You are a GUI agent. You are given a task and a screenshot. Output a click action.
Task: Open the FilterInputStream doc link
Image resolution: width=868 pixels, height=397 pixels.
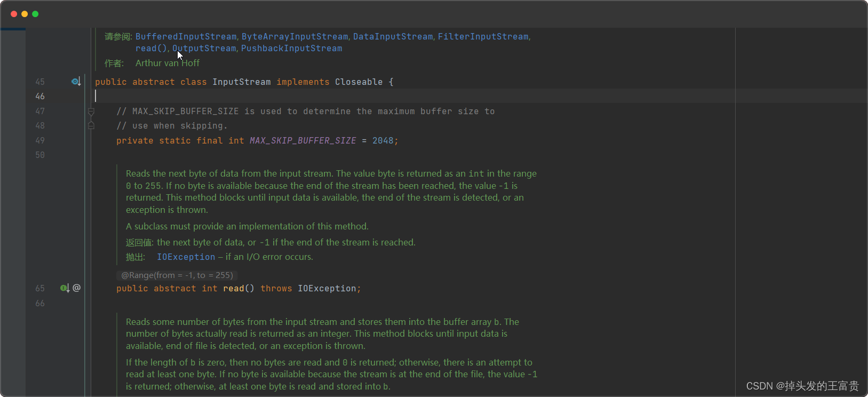[483, 36]
